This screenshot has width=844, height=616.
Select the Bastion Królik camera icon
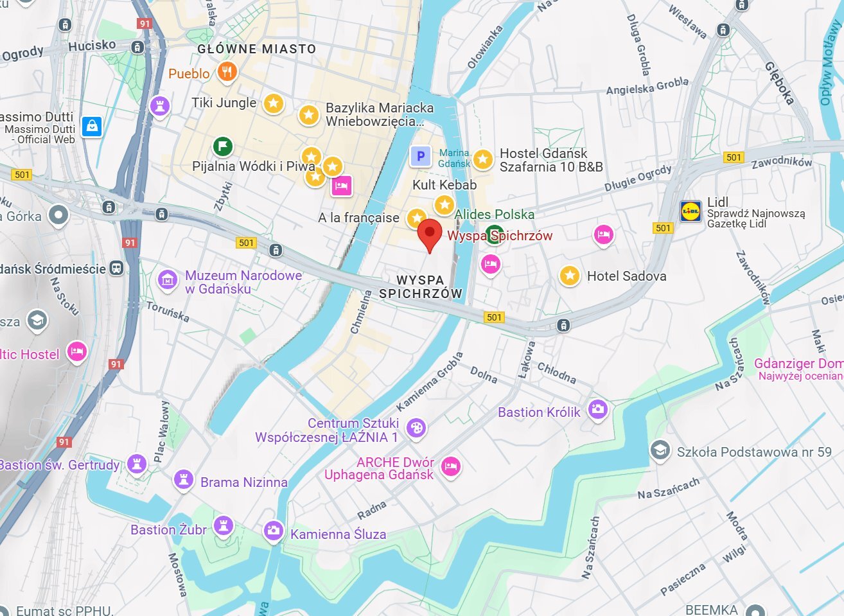pyautogui.click(x=598, y=409)
